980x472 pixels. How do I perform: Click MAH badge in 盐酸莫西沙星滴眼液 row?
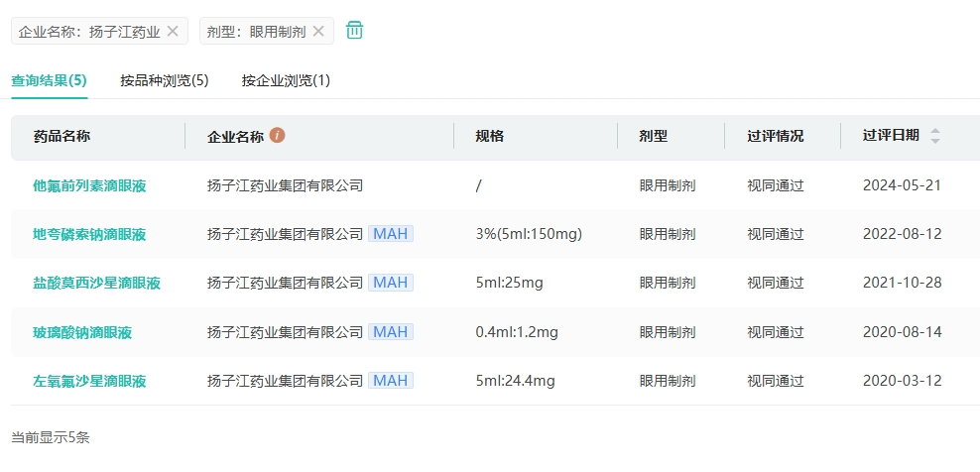(391, 283)
